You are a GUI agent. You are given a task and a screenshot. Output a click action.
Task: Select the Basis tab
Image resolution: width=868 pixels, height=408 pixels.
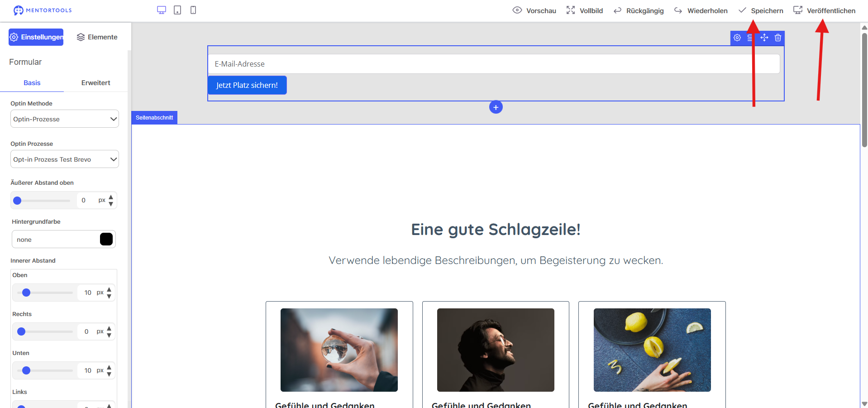pyautogui.click(x=32, y=83)
